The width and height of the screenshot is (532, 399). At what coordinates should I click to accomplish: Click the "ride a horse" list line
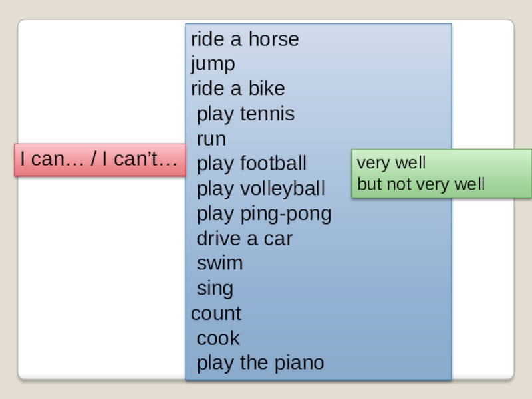245,39
